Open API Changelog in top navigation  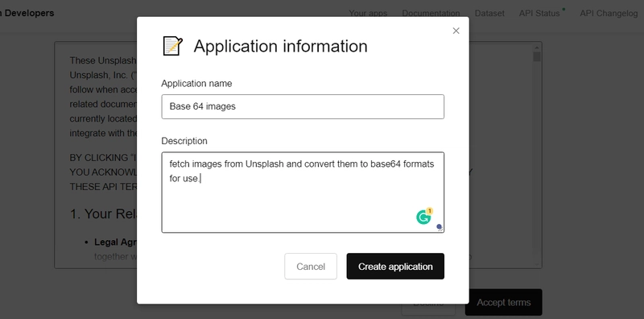tap(609, 13)
